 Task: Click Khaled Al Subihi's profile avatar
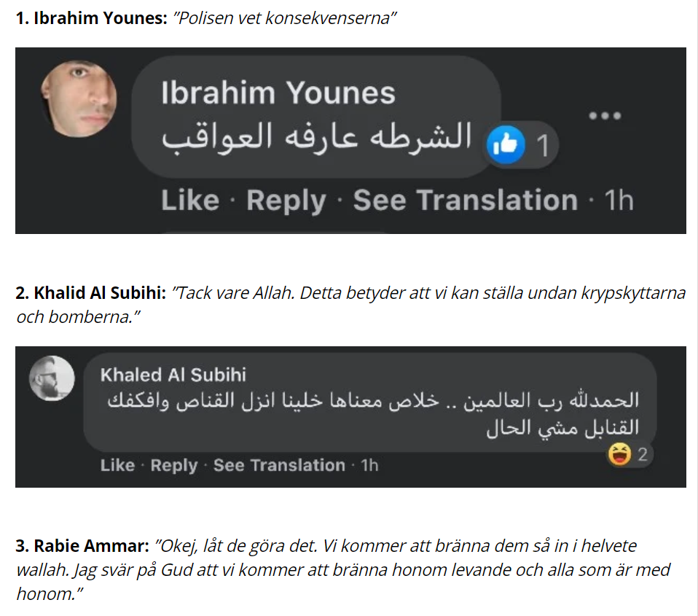tap(52, 379)
